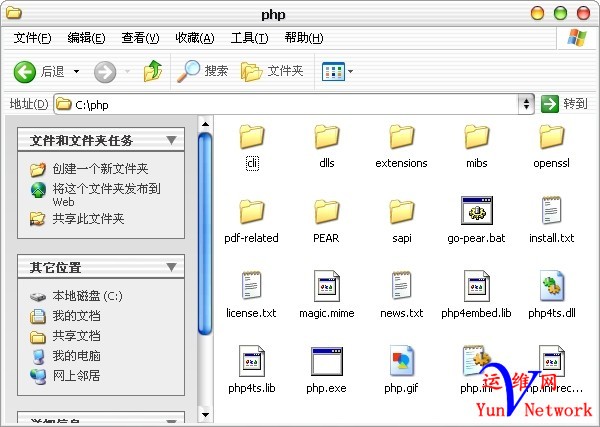Toggle the 文件夹 folders pane
Image resolution: width=600 pixels, height=427 pixels.
pyautogui.click(x=272, y=71)
